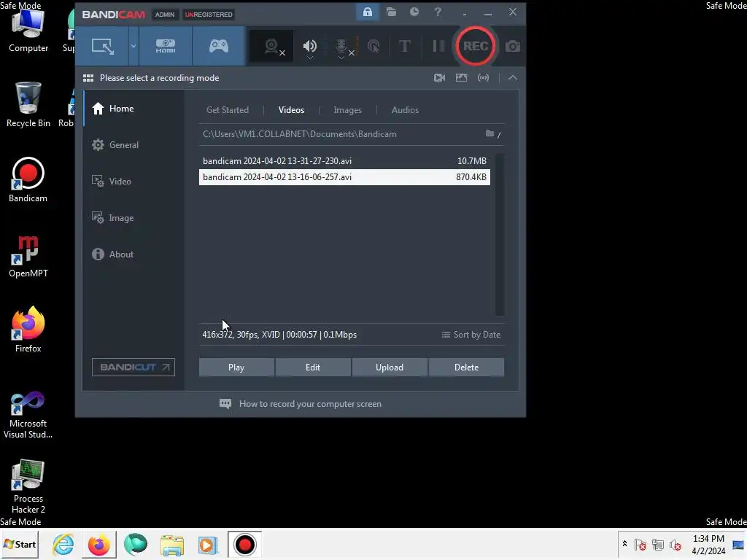Viewport: 747px width, 560px height.
Task: Select screen rectangle recording mode
Action: 102,46
